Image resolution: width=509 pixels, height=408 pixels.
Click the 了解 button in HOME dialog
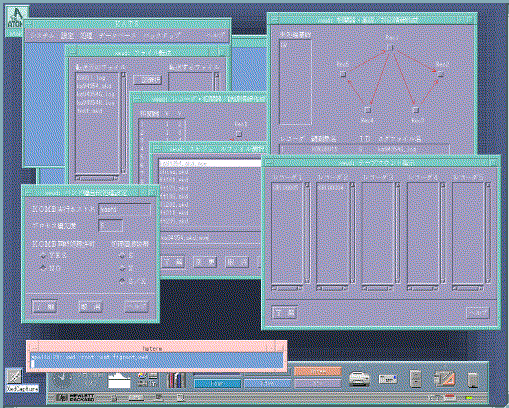click(x=45, y=306)
